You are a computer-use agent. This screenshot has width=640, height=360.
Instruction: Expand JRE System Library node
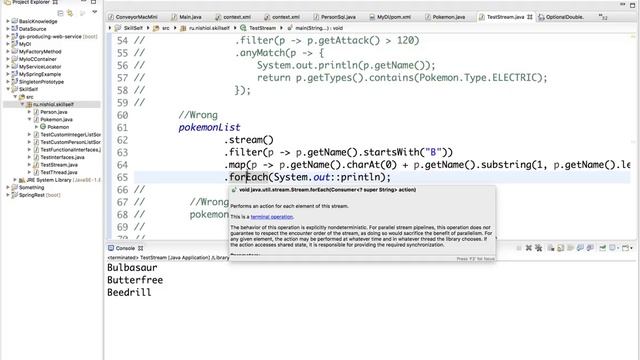(x=16, y=180)
